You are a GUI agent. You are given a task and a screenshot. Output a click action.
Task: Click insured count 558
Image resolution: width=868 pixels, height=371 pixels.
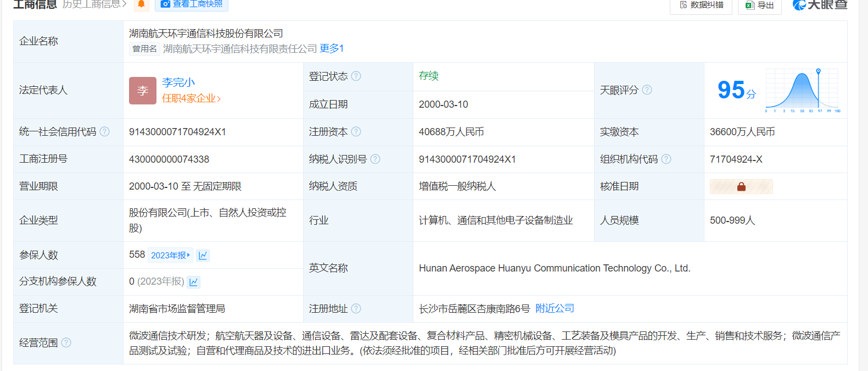click(x=137, y=254)
